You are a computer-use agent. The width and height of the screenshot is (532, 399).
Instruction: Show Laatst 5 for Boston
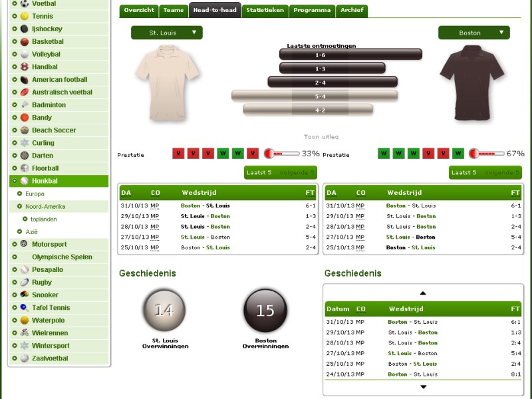click(x=464, y=173)
